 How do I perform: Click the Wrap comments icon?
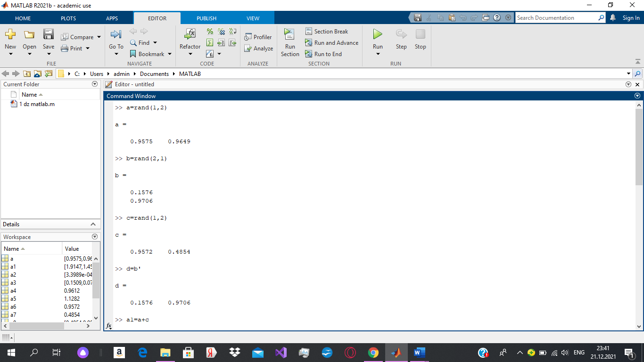232,32
